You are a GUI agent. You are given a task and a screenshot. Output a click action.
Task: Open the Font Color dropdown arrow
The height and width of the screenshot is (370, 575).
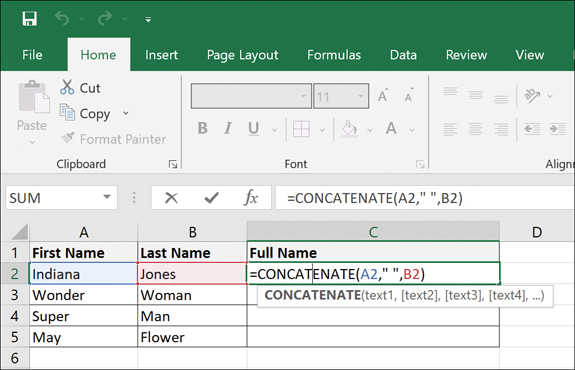412,130
